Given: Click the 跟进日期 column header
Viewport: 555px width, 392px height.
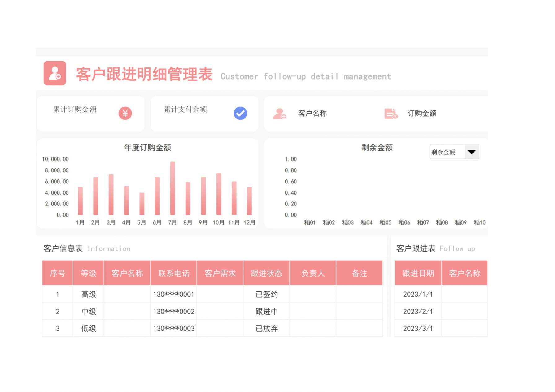Looking at the screenshot, I should pyautogui.click(x=418, y=273).
